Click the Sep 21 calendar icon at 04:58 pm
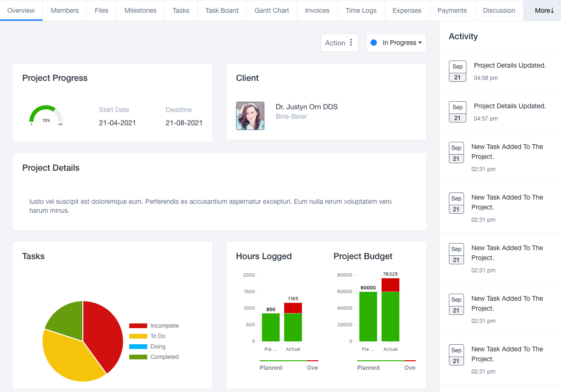 tap(457, 71)
